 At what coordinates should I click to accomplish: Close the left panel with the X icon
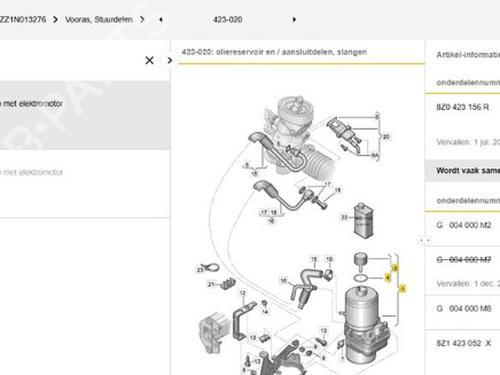[150, 60]
